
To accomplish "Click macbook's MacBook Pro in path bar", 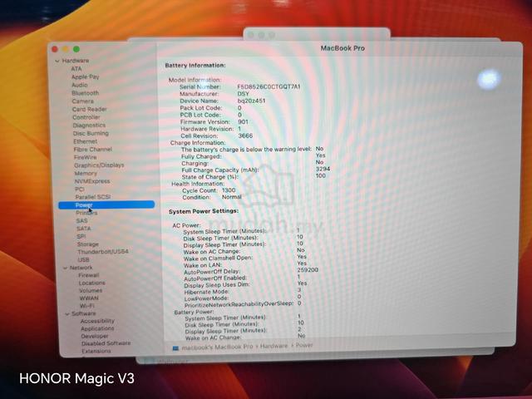I will point(218,347).
